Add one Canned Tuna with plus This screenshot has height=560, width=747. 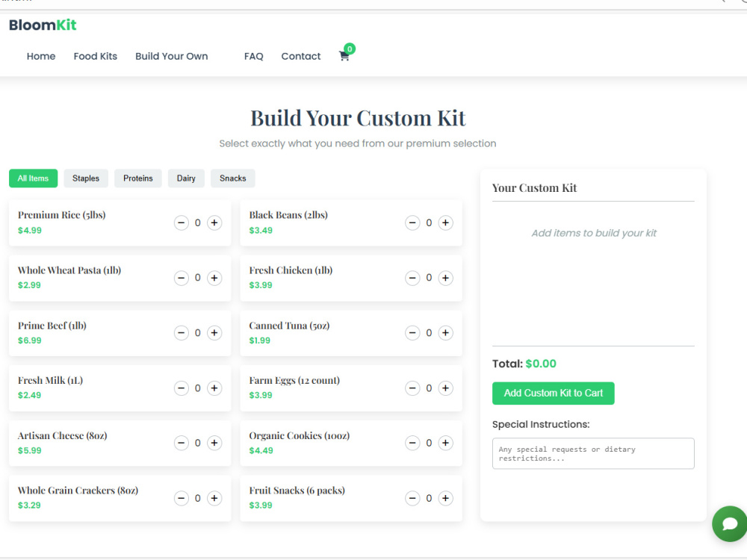445,333
